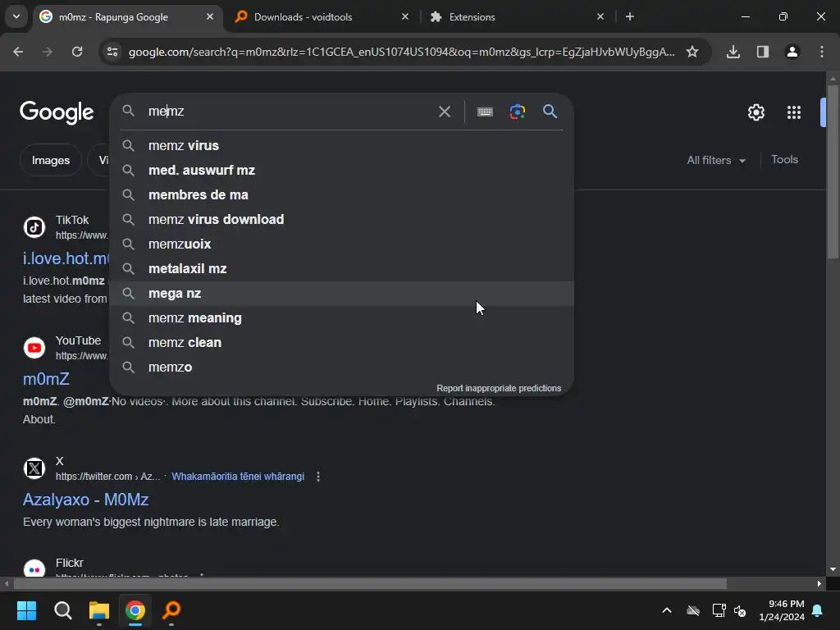Close the Downloads - voidtools tab

(x=405, y=16)
